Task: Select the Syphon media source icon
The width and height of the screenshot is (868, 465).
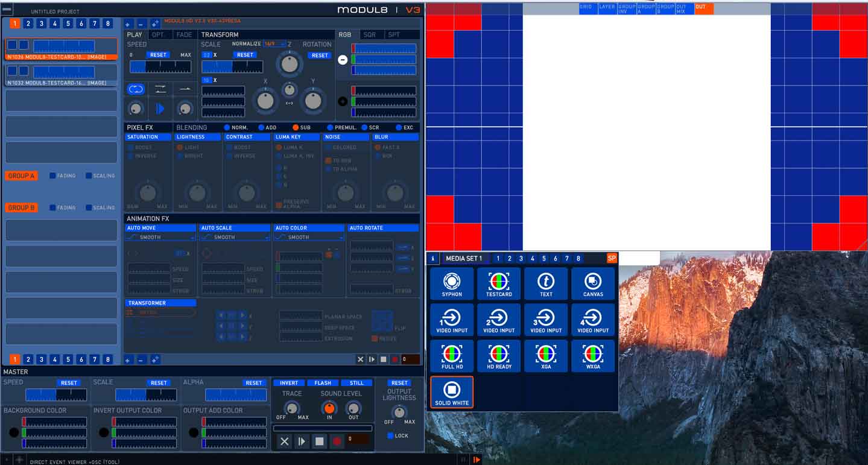Action: point(452,283)
